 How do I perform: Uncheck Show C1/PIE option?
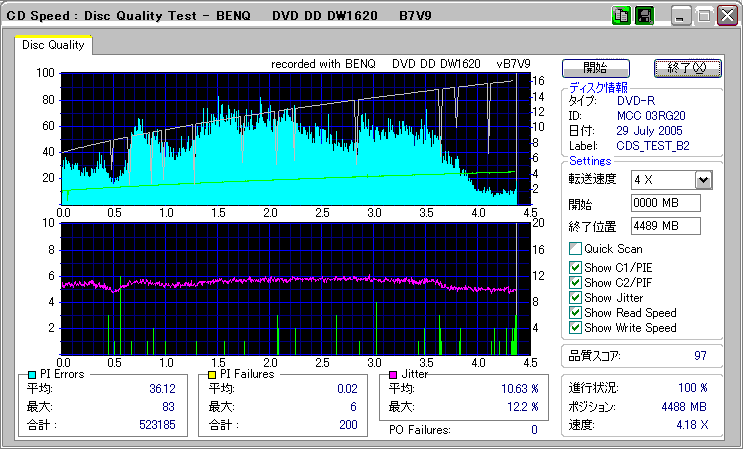575,267
